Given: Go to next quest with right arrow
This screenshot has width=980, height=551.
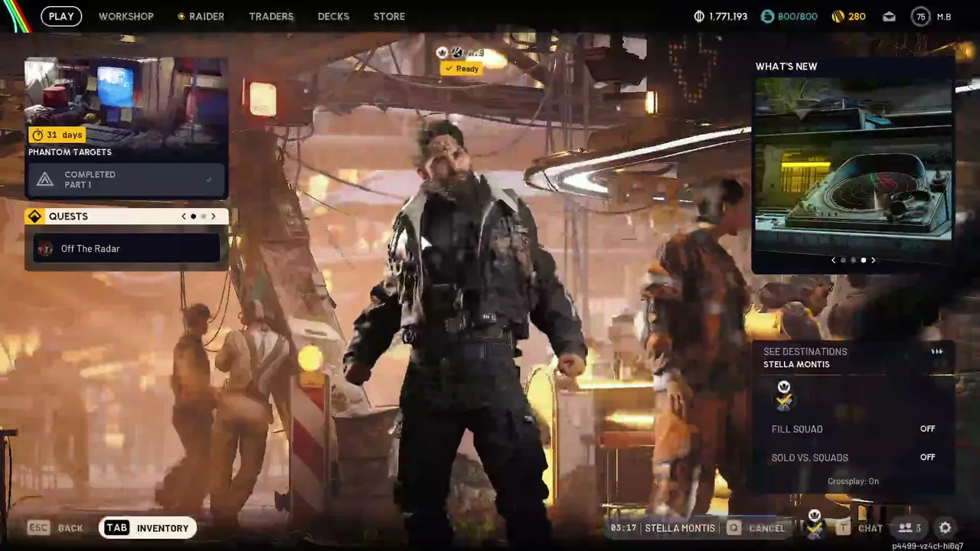Looking at the screenshot, I should 213,217.
